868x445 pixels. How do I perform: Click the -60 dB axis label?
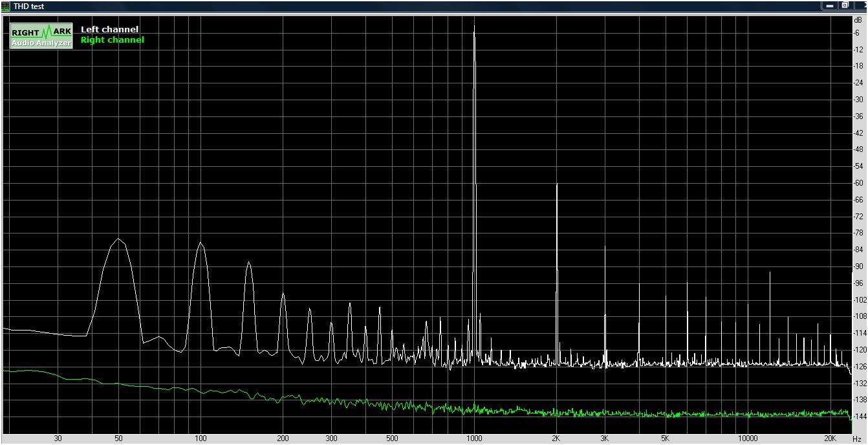pyautogui.click(x=858, y=183)
